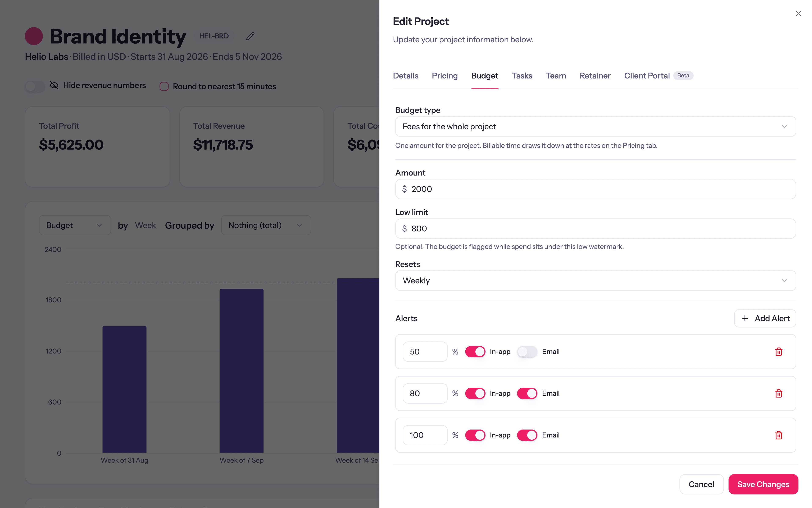This screenshot has width=812, height=508.
Task: Go to the Retainer tab
Action: tap(595, 76)
